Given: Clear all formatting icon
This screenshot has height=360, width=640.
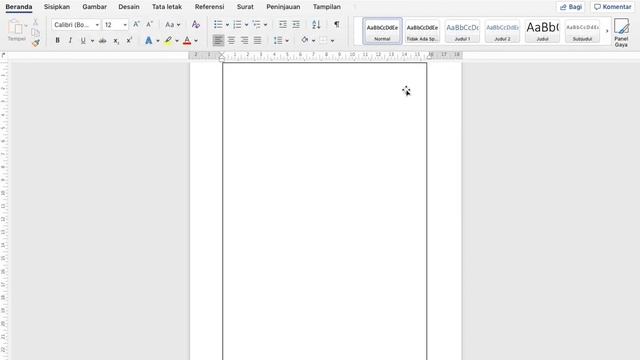Looking at the screenshot, I should tap(196, 24).
